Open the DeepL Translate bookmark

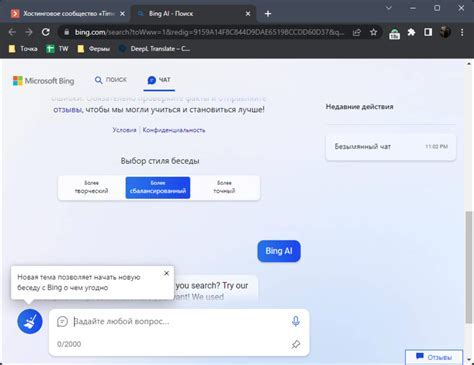click(155, 49)
